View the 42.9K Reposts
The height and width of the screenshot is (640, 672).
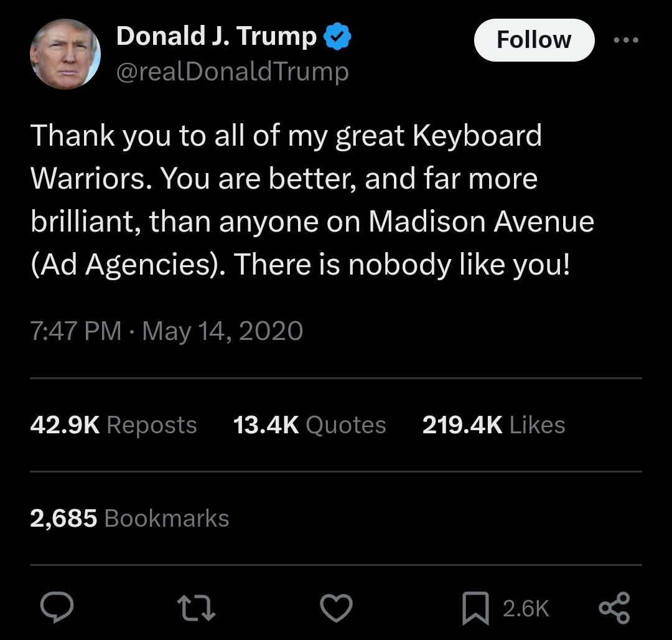[x=113, y=425]
